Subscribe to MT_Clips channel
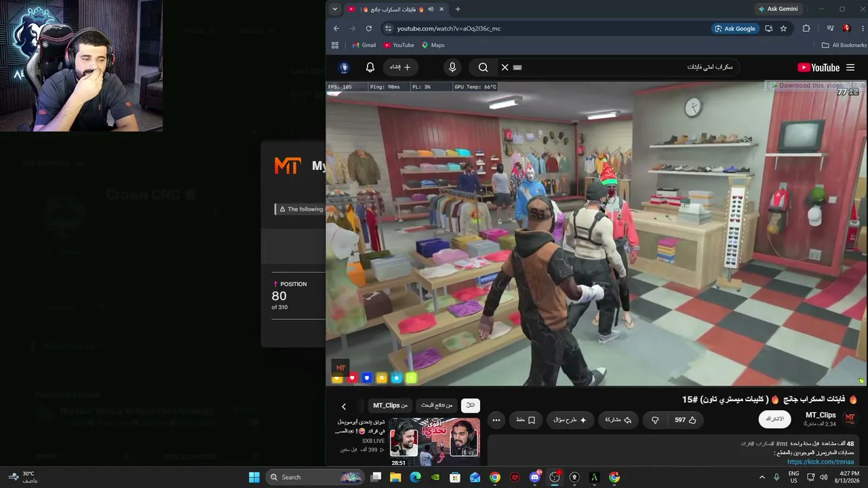 (775, 419)
